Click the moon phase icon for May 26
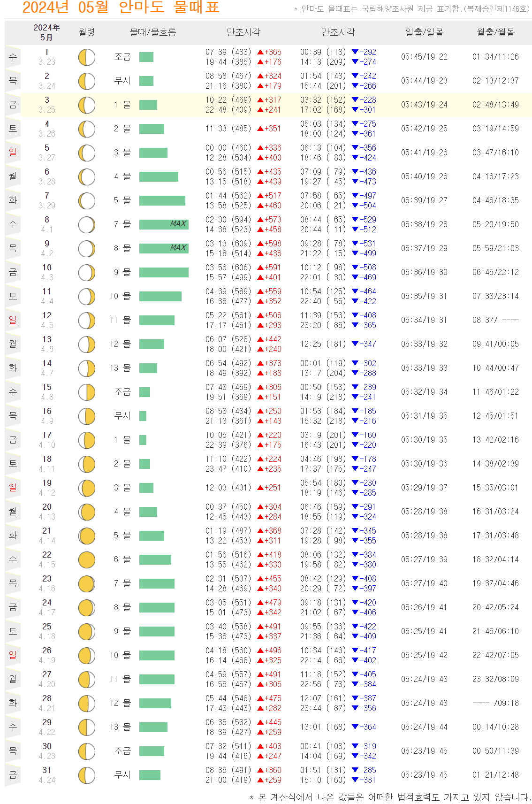 click(x=87, y=656)
